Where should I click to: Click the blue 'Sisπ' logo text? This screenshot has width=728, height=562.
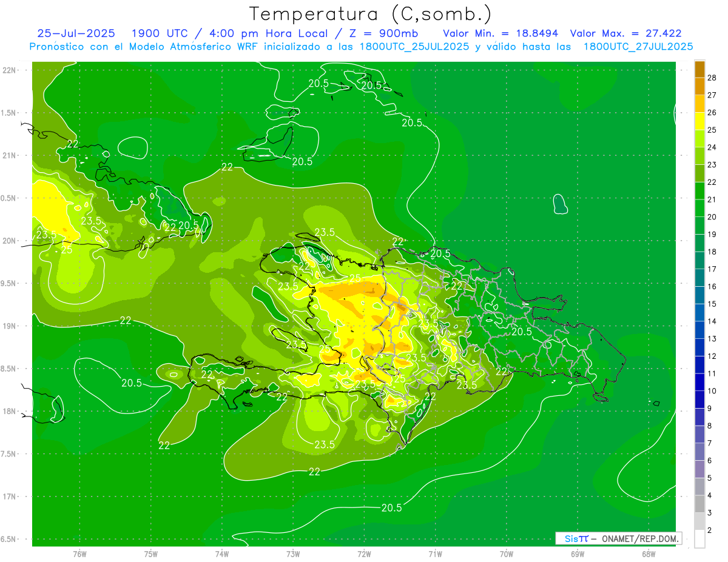coord(576,538)
